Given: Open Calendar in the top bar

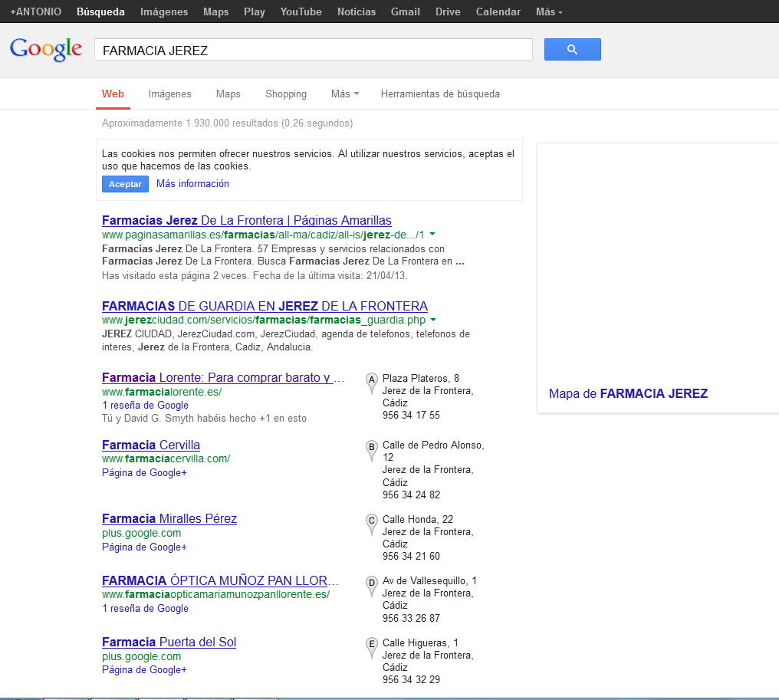Looking at the screenshot, I should (498, 12).
